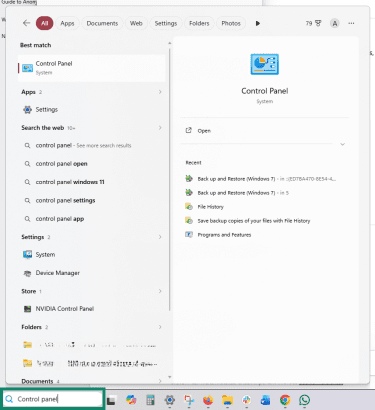Open Copilot from the taskbar
Viewport: 375px width, 410px height.
pyautogui.click(x=131, y=400)
